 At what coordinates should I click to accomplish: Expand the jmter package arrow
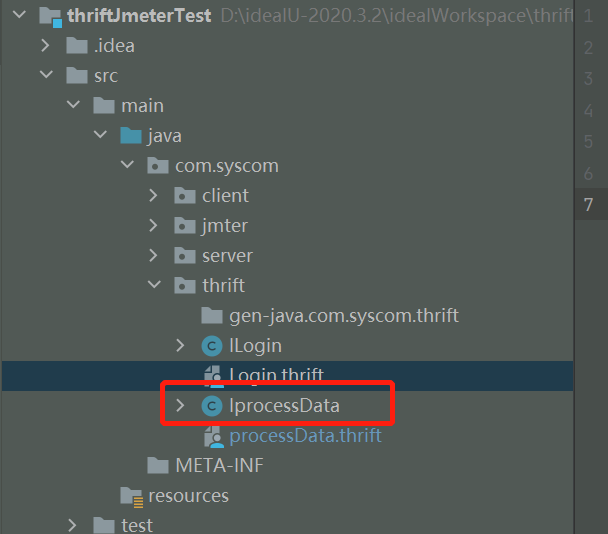154,225
